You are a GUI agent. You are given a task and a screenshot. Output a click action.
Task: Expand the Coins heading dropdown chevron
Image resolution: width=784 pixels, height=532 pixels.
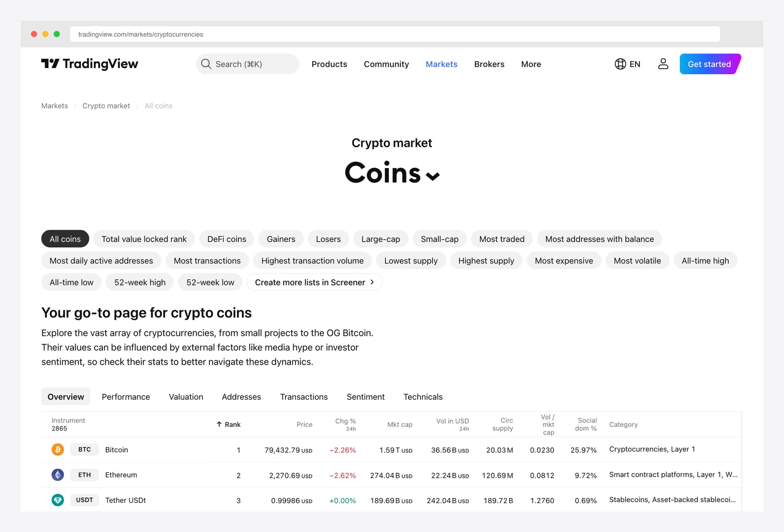433,176
